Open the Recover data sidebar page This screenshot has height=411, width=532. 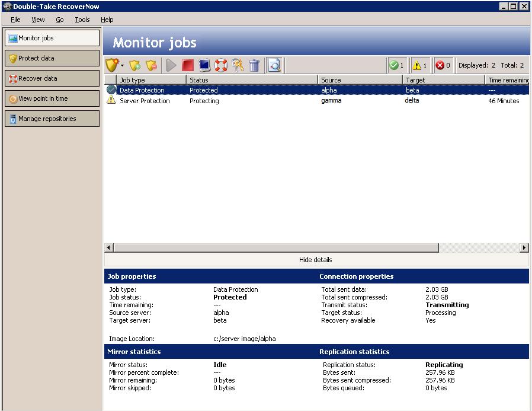pyautogui.click(x=52, y=78)
